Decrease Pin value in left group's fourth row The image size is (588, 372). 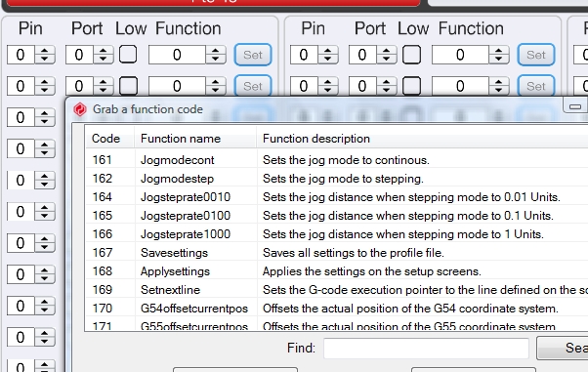(x=45, y=153)
